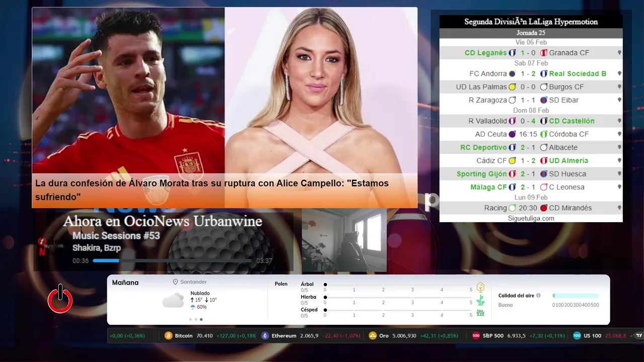Click the AD Ceuta team crest
Image resolution: width=644 pixels, height=362 pixels.
click(512, 134)
